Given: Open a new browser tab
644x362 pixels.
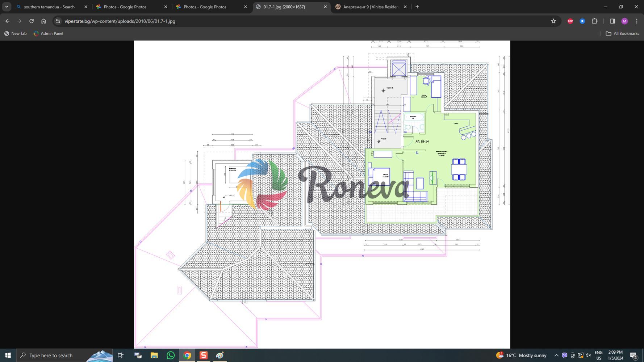Looking at the screenshot, I should 417,7.
